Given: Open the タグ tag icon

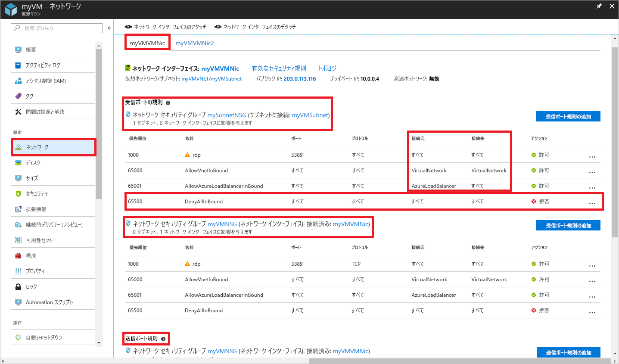Looking at the screenshot, I should pos(18,96).
